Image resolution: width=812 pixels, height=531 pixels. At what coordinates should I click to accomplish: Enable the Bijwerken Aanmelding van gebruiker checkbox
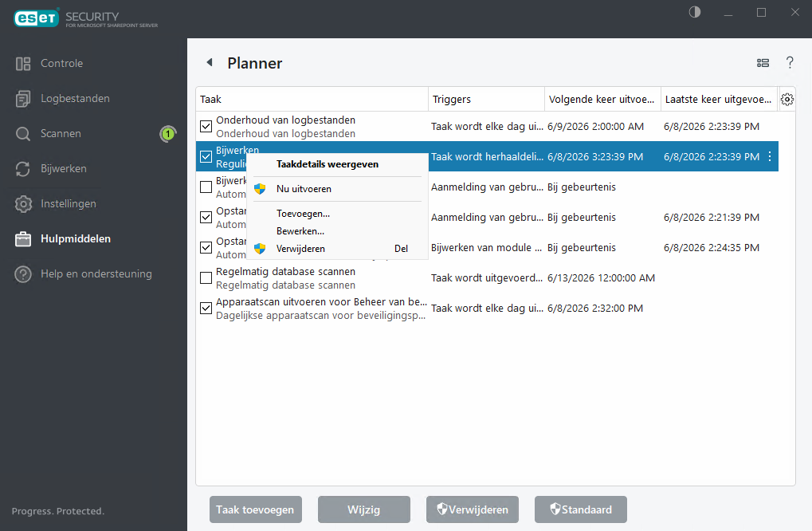coord(206,187)
